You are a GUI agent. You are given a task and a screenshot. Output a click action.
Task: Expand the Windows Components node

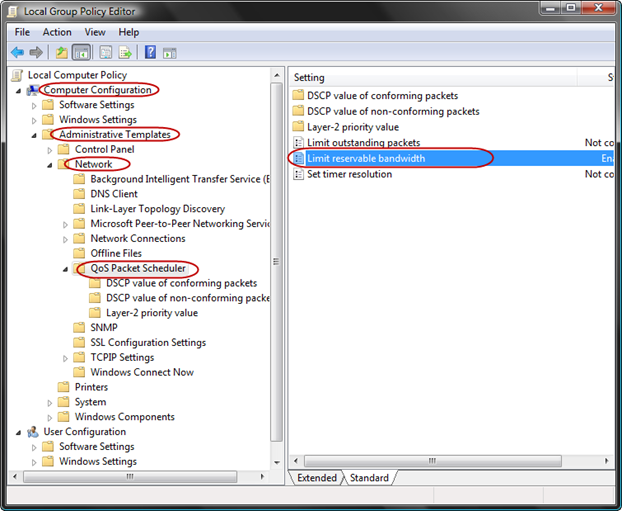tap(50, 417)
